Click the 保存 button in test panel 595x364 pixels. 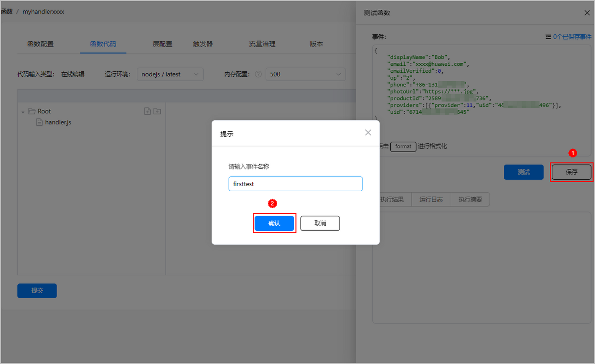tap(571, 172)
